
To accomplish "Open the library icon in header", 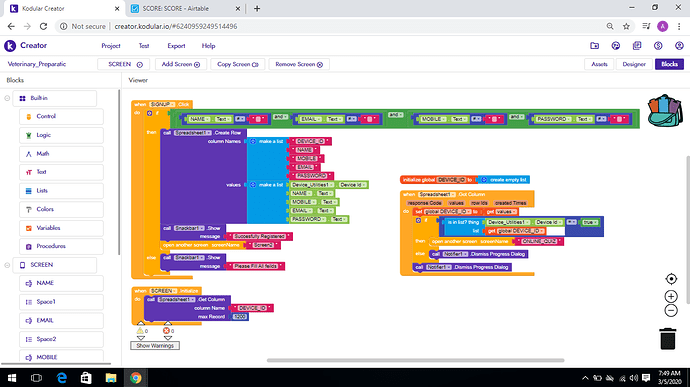I will (637, 46).
